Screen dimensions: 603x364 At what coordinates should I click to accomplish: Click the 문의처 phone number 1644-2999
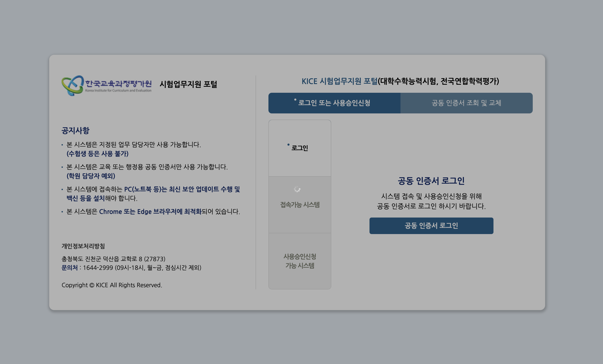(98, 268)
